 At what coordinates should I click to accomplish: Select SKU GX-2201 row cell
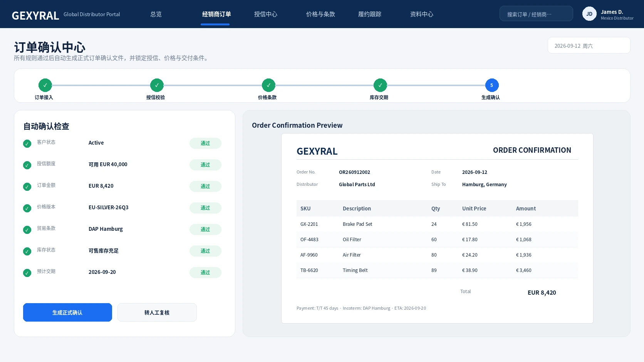(309, 224)
